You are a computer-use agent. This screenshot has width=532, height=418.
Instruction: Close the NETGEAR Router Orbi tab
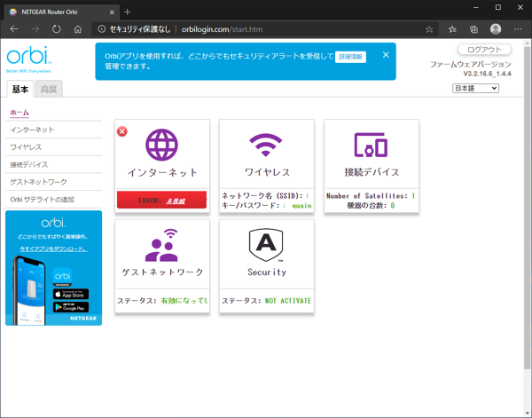[112, 12]
